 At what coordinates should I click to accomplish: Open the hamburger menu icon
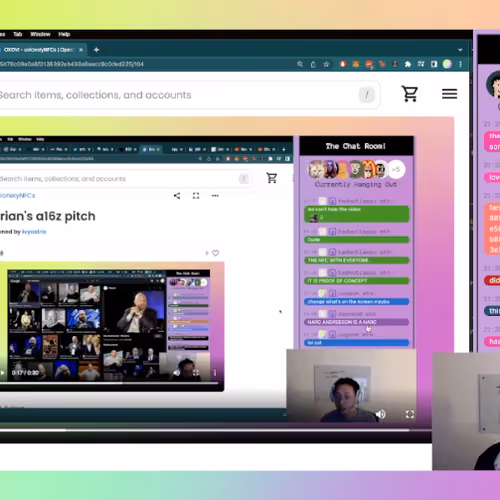coord(449,94)
